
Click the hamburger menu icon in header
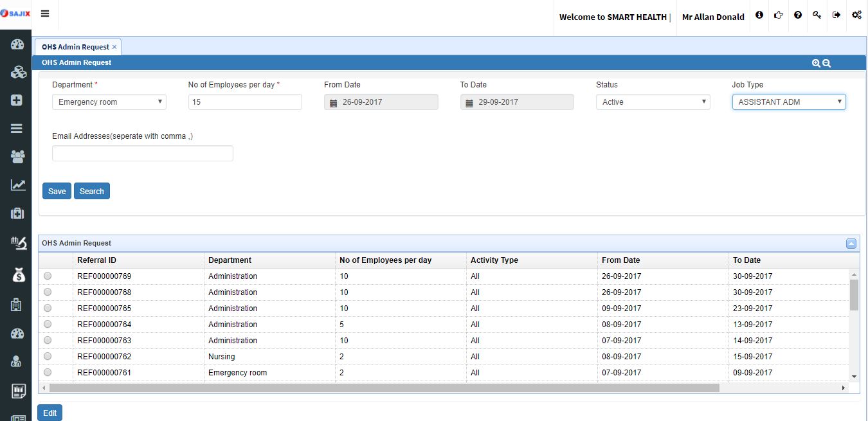45,13
